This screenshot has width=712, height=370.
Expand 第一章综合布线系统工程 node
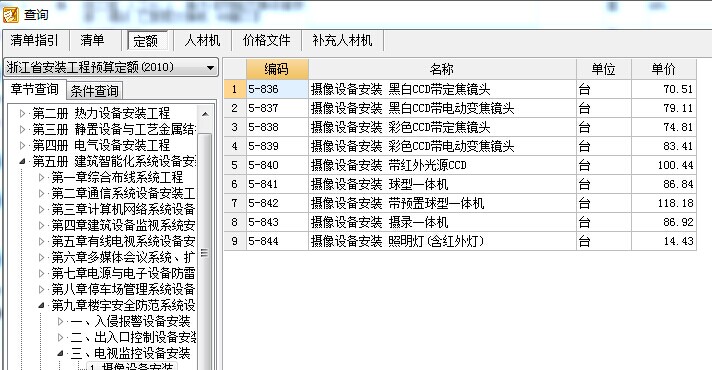(x=41, y=177)
